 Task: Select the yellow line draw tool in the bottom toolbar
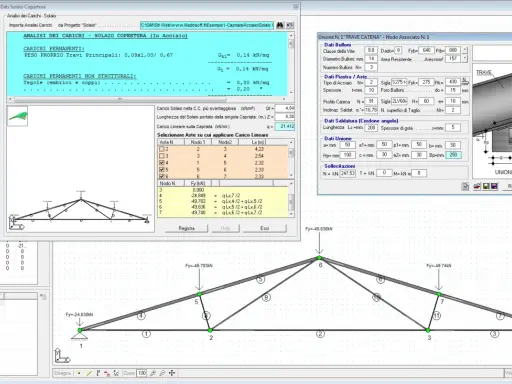(89, 373)
